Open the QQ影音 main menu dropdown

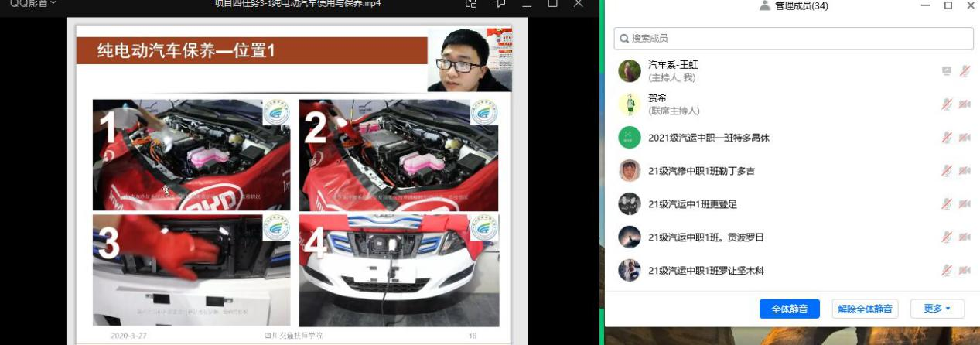tap(32, 4)
